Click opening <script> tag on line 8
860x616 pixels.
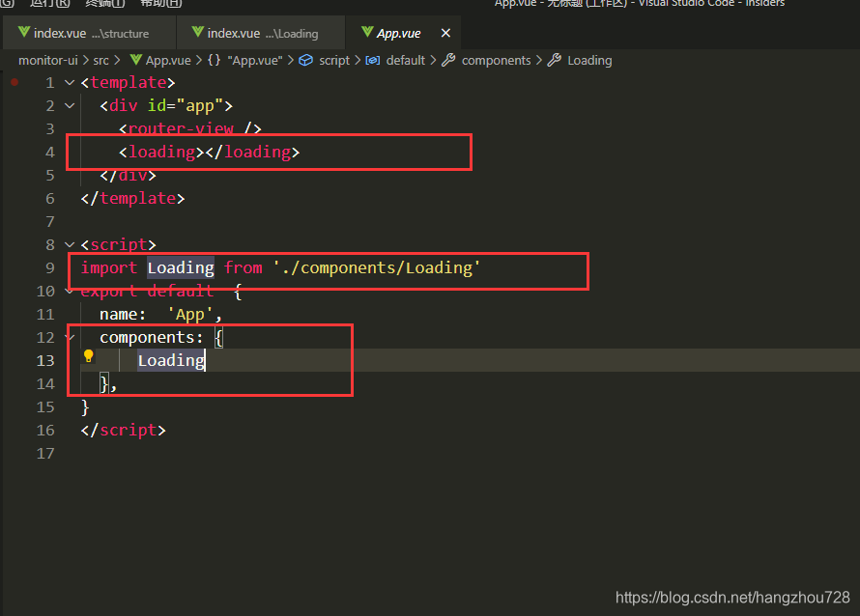(x=119, y=244)
